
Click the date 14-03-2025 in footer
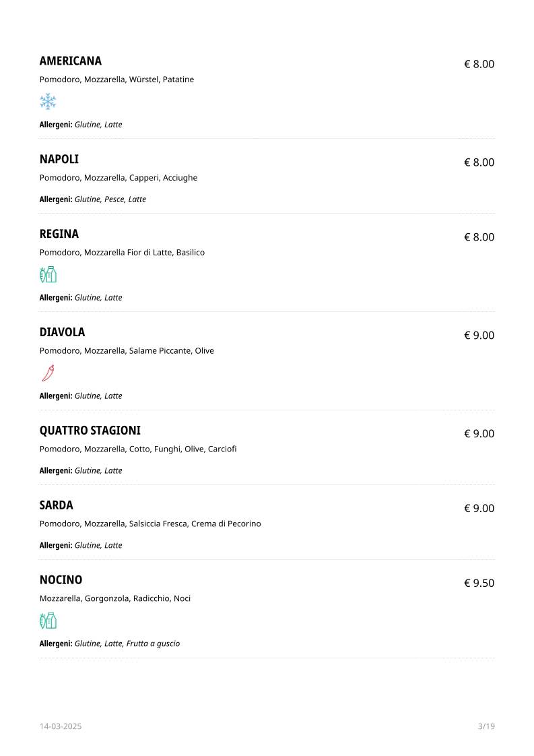click(x=61, y=726)
